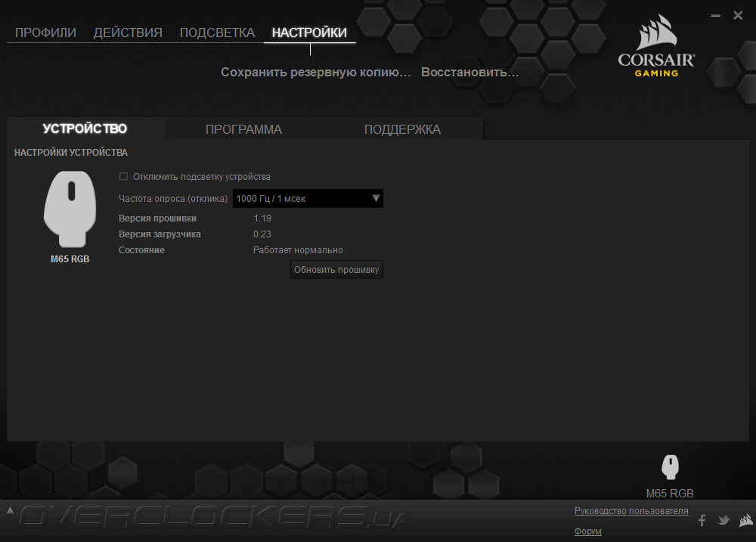Screen dimensions: 756x542
Task: Toggle Отключить подсветку устройства checkbox
Action: click(x=123, y=176)
